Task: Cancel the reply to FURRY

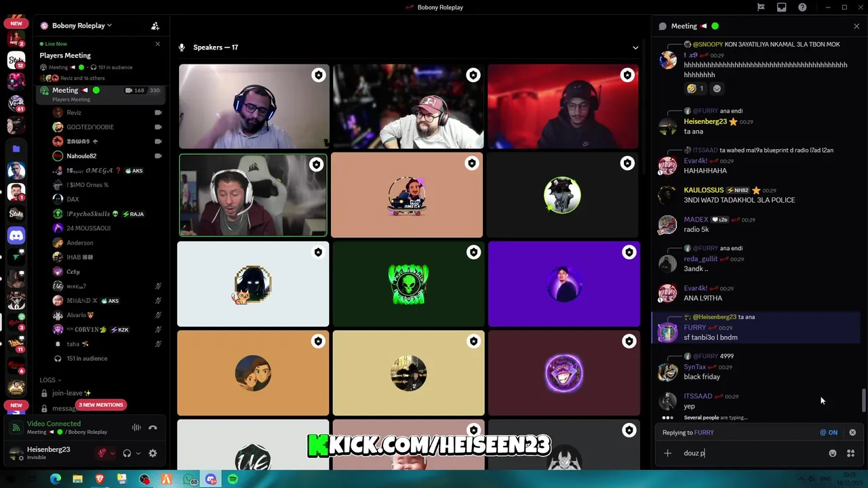Action: click(852, 432)
